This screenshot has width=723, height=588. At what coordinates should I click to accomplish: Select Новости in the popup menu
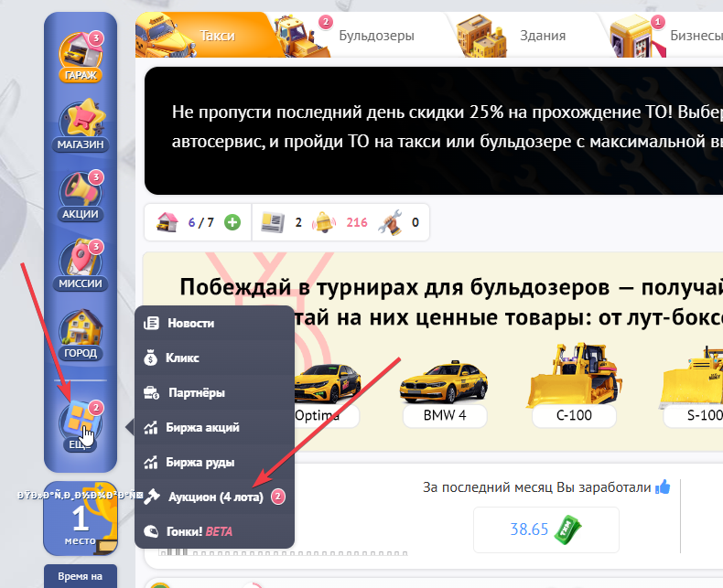[190, 323]
